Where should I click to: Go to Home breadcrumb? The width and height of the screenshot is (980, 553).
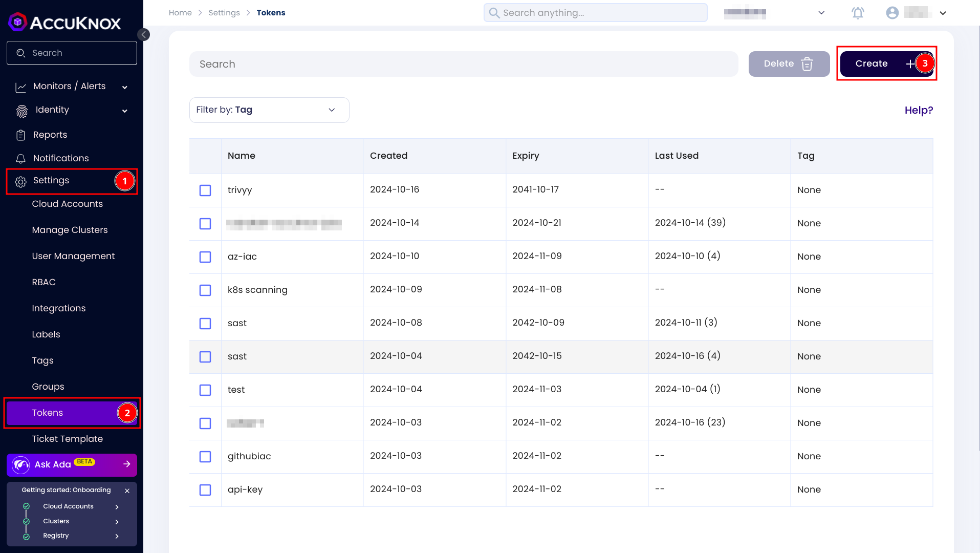tap(180, 13)
